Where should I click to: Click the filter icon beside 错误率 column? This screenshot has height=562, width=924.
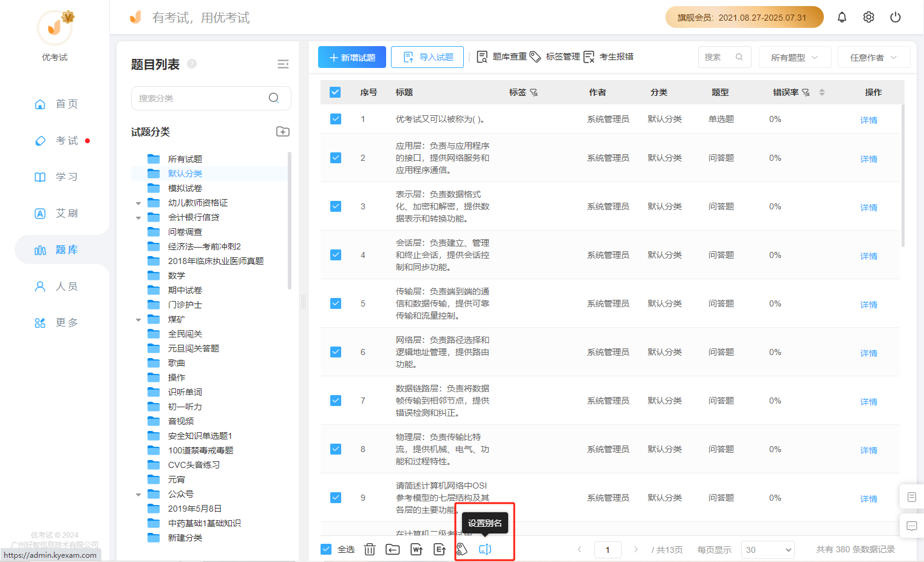806,92
